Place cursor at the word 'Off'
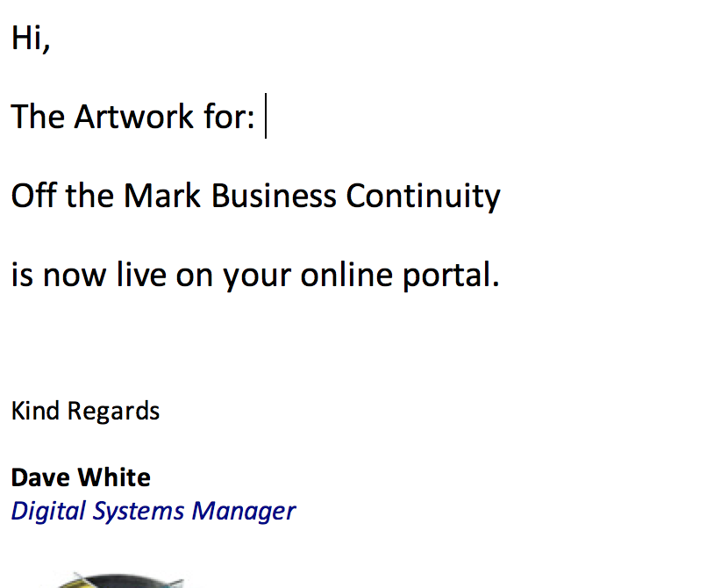The height and width of the screenshot is (588, 728). (x=33, y=196)
